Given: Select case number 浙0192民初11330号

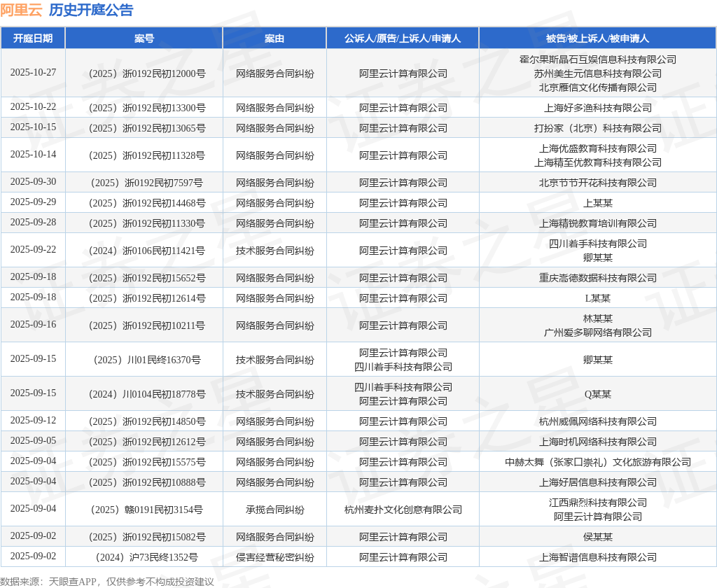Looking at the screenshot, I should pyautogui.click(x=147, y=223).
